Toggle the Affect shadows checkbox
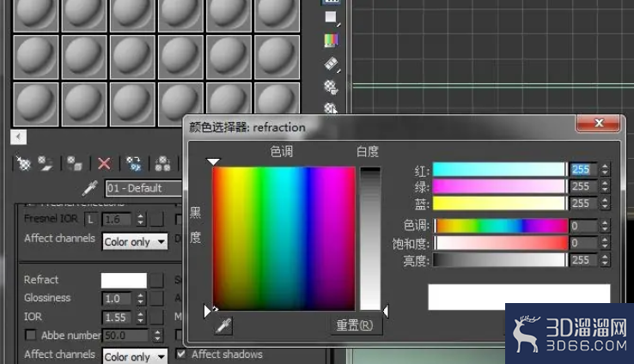 point(180,355)
